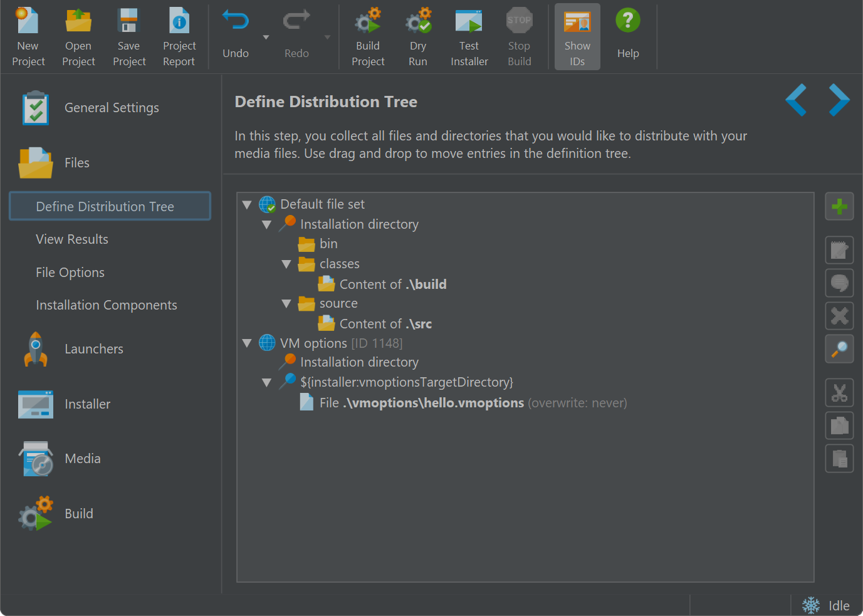Save Project with floppy icon
This screenshot has height=616, width=863.
coord(129,37)
